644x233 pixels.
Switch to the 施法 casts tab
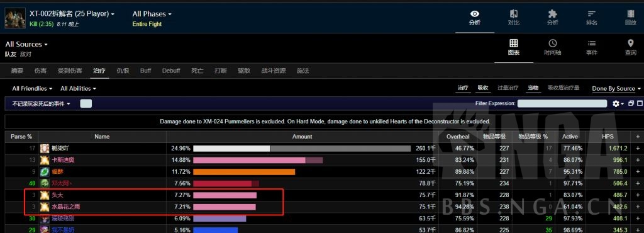coord(303,71)
